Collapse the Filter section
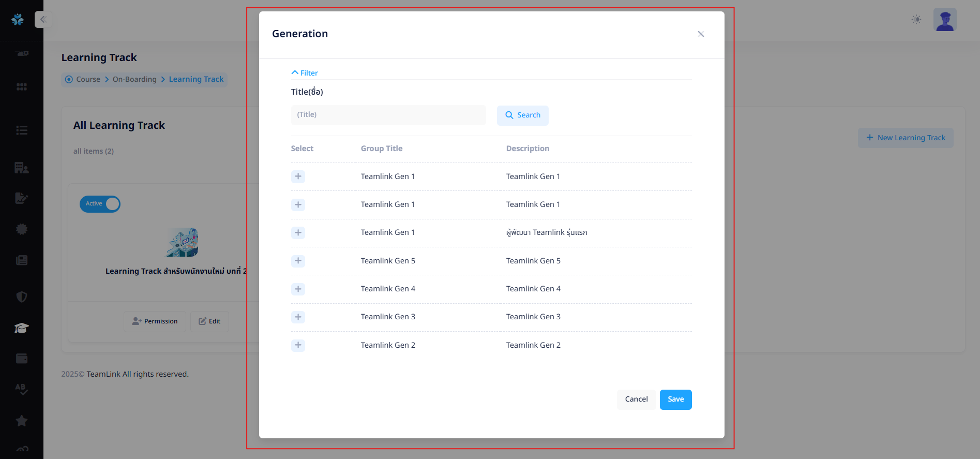Image resolution: width=980 pixels, height=459 pixels. (305, 73)
